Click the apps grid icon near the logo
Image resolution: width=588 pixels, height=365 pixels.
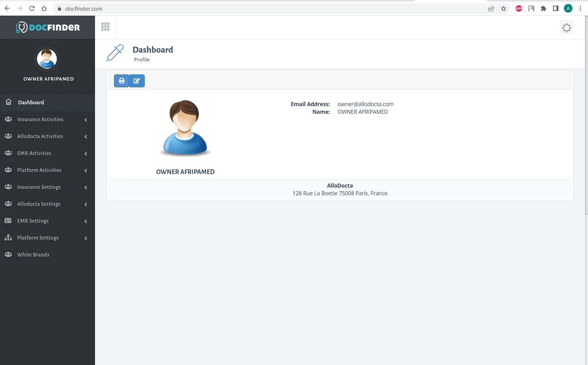(105, 26)
